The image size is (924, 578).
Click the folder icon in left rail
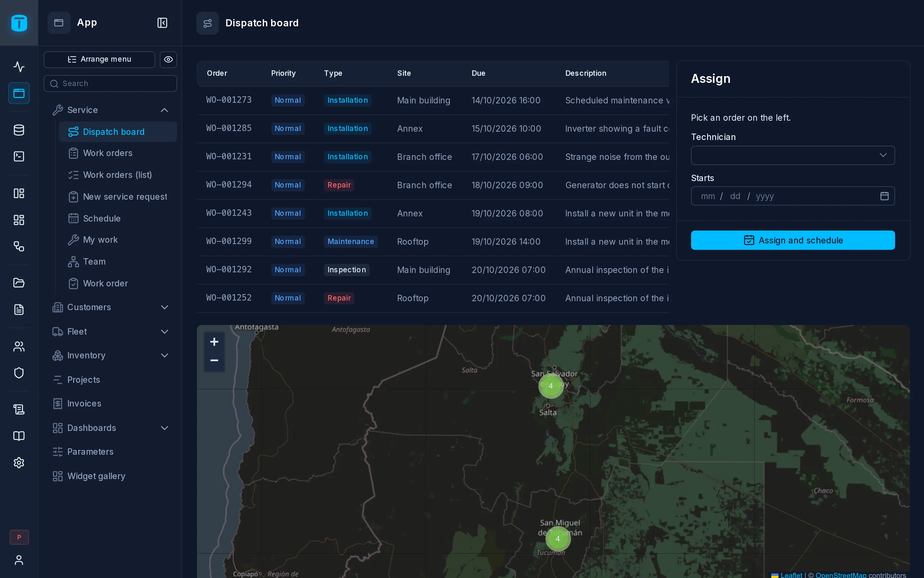click(19, 283)
